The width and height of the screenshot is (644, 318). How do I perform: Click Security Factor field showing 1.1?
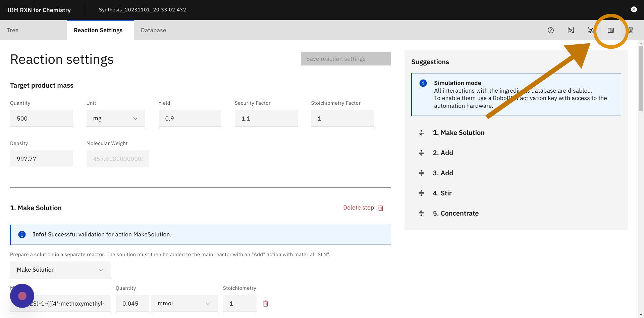tap(266, 119)
